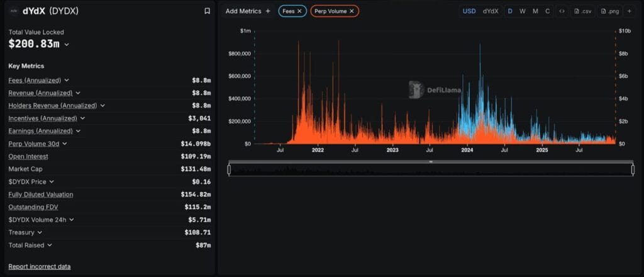The image size is (644, 277).
Task: Click top grip of range slider
Action: click(431, 162)
